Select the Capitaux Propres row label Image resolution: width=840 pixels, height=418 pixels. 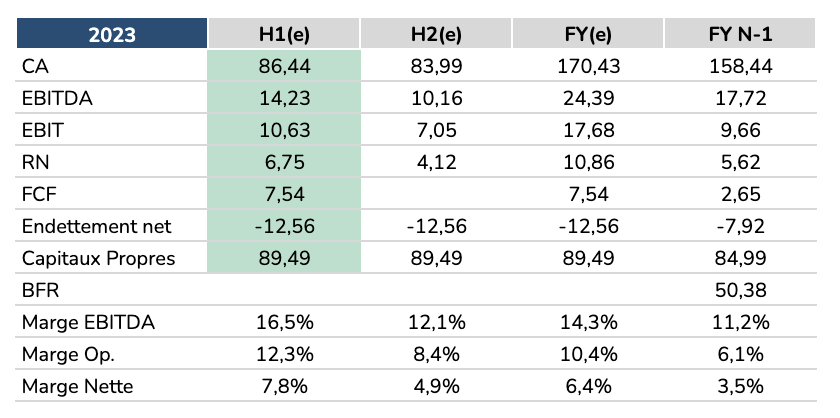pos(97,259)
